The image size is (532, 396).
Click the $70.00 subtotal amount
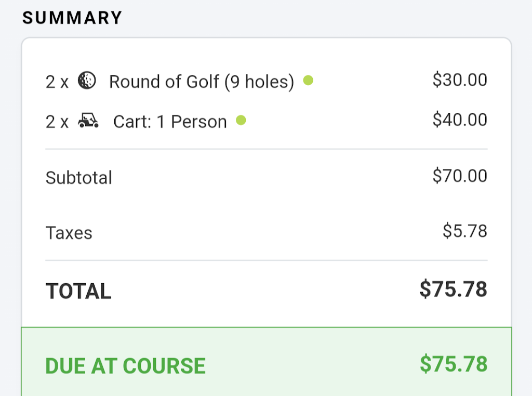(x=460, y=176)
